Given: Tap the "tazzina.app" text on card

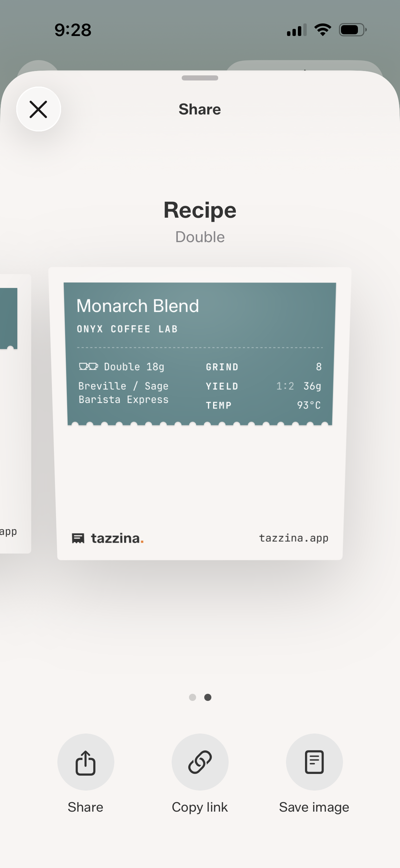Looking at the screenshot, I should tap(293, 538).
